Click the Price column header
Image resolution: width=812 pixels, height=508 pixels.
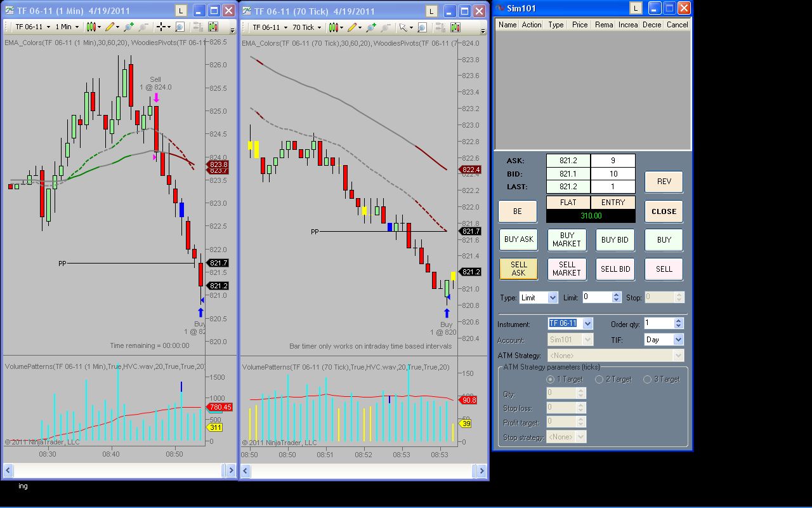coord(580,25)
